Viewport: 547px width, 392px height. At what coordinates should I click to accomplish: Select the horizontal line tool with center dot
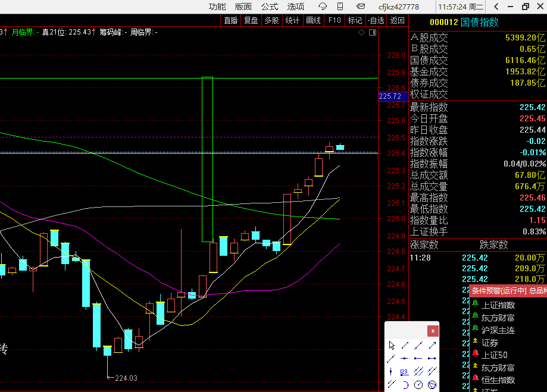pos(405,358)
